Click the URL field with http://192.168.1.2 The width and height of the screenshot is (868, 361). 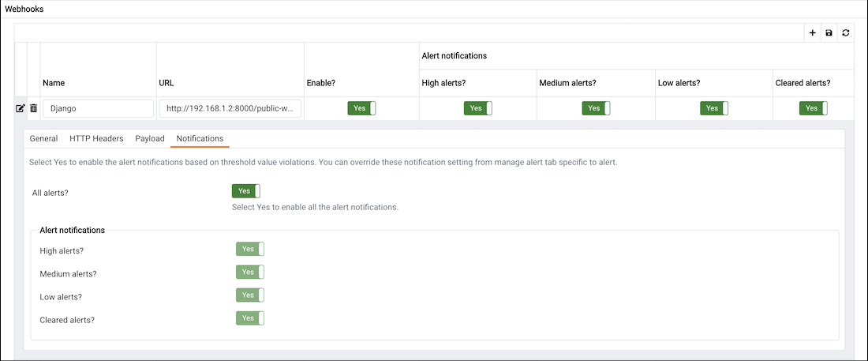[x=230, y=109]
